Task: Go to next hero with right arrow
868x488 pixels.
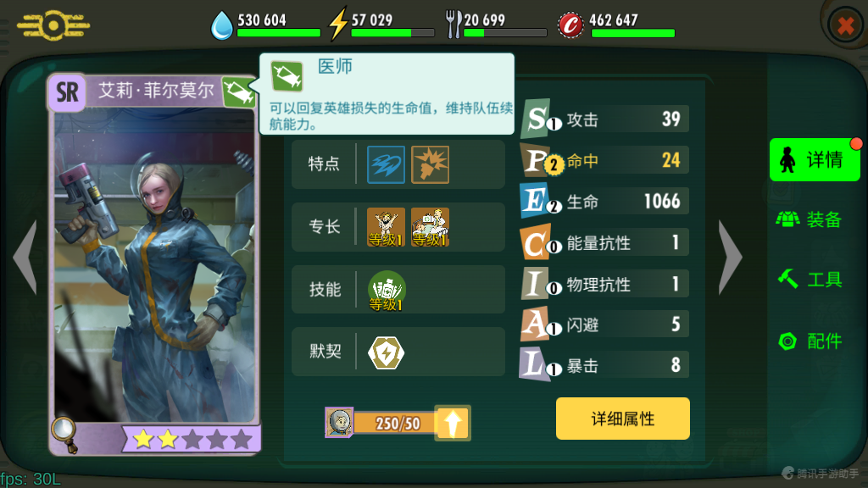Action: point(730,258)
